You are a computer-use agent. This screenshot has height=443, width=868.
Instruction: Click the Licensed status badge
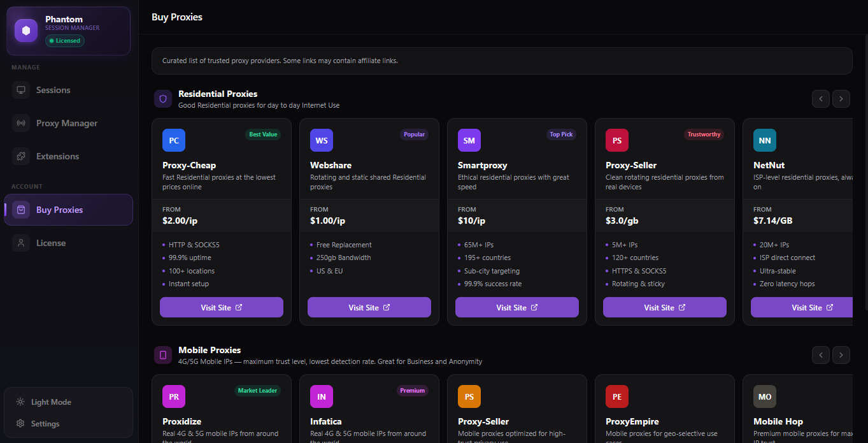point(64,41)
